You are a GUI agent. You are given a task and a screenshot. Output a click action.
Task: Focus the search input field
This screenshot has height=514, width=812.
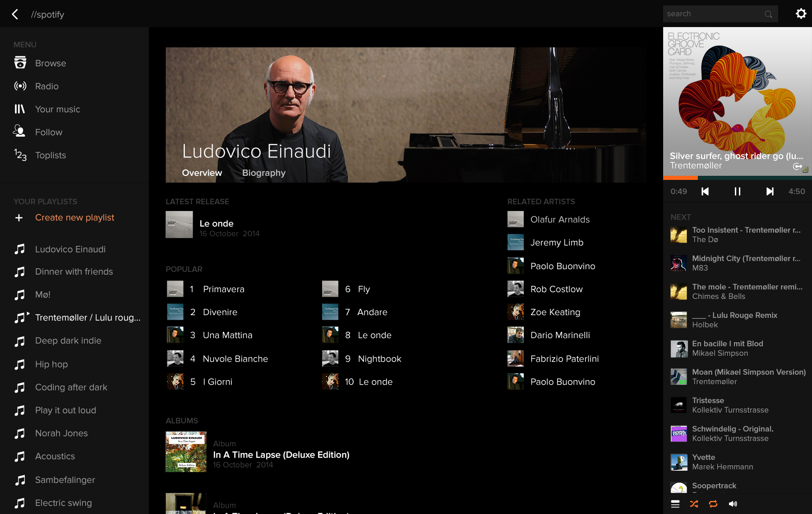(720, 14)
